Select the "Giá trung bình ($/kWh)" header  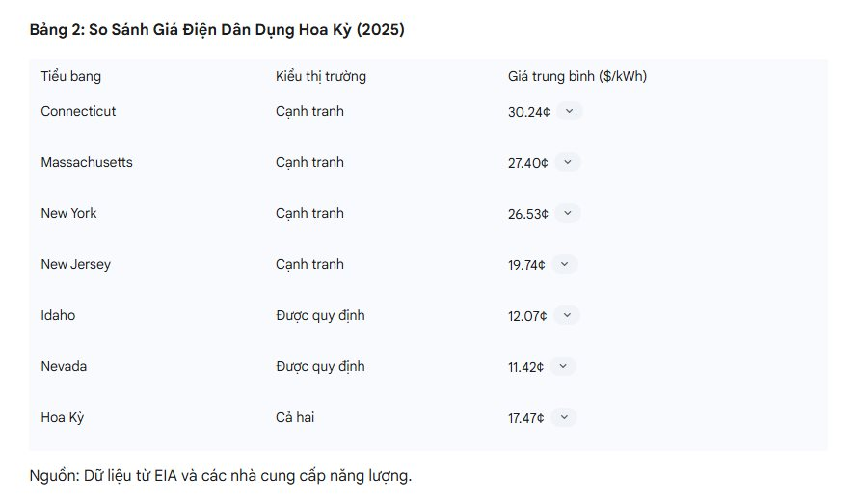click(576, 76)
